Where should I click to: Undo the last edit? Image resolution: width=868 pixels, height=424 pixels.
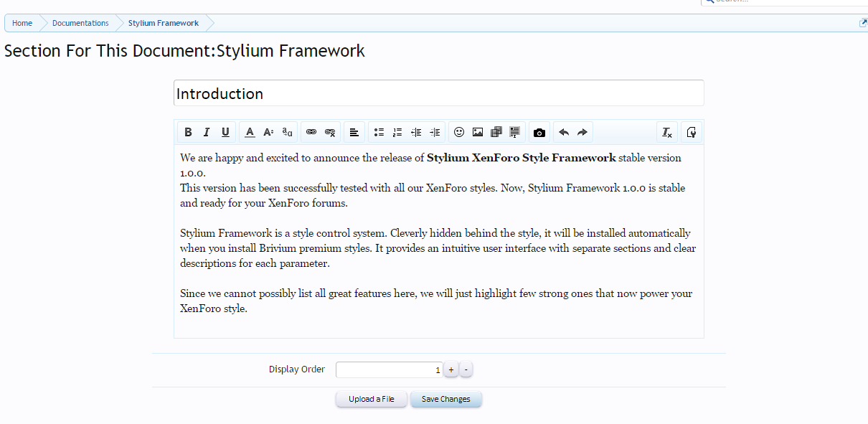click(564, 132)
